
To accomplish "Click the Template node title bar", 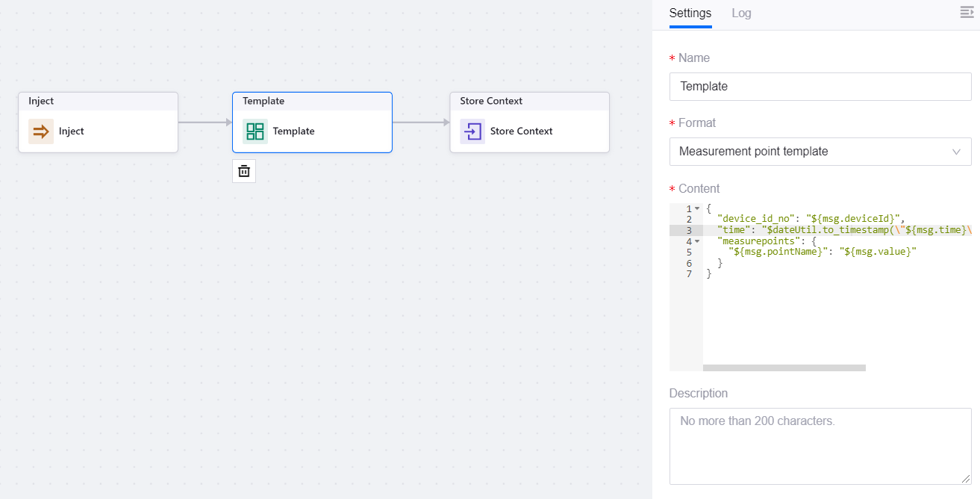I will coord(312,102).
